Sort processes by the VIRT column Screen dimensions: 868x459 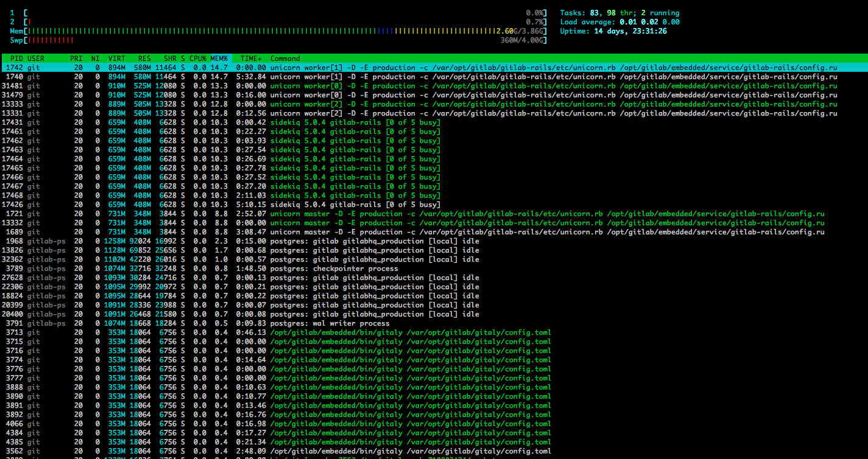117,58
